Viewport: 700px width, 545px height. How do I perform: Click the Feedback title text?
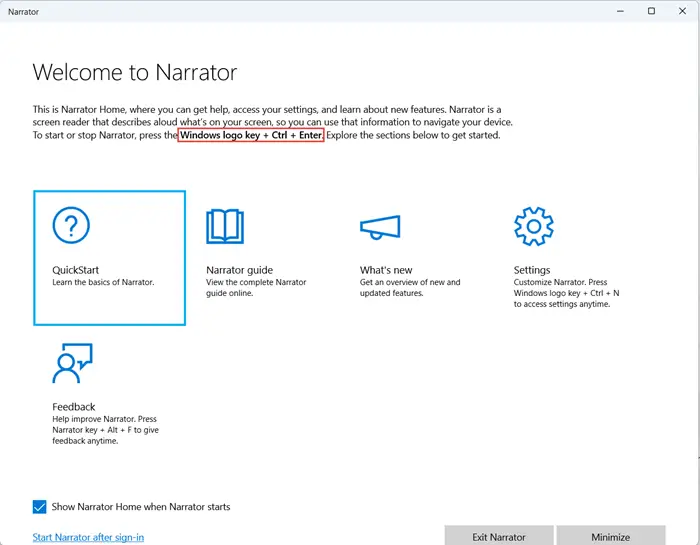click(74, 407)
